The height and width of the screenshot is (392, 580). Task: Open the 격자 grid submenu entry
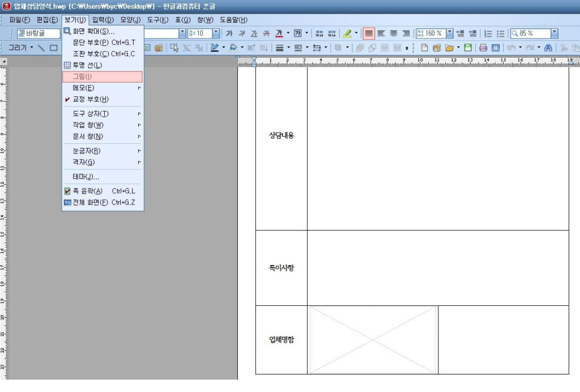(103, 163)
